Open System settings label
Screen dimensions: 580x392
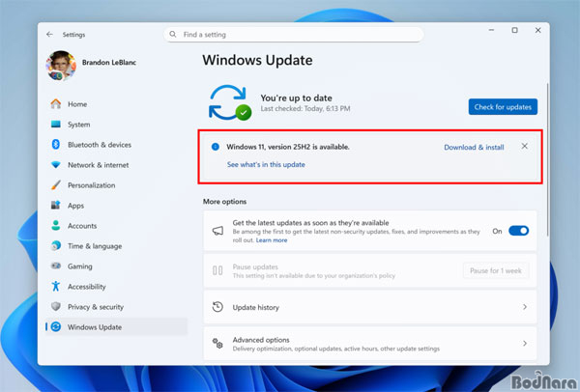[79, 125]
